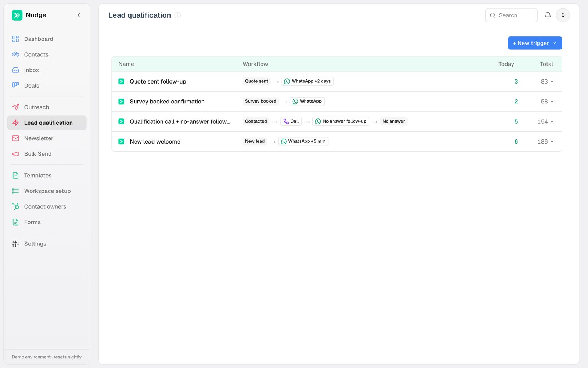
Task: Click the green icon beside Survey booked confirmation
Action: (x=121, y=101)
